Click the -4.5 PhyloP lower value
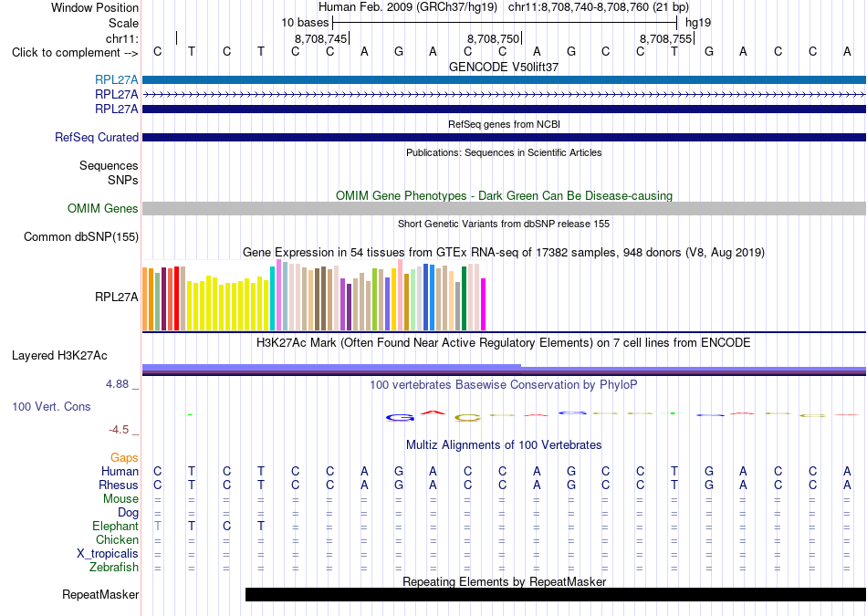Image resolution: width=867 pixels, height=616 pixels. (119, 430)
